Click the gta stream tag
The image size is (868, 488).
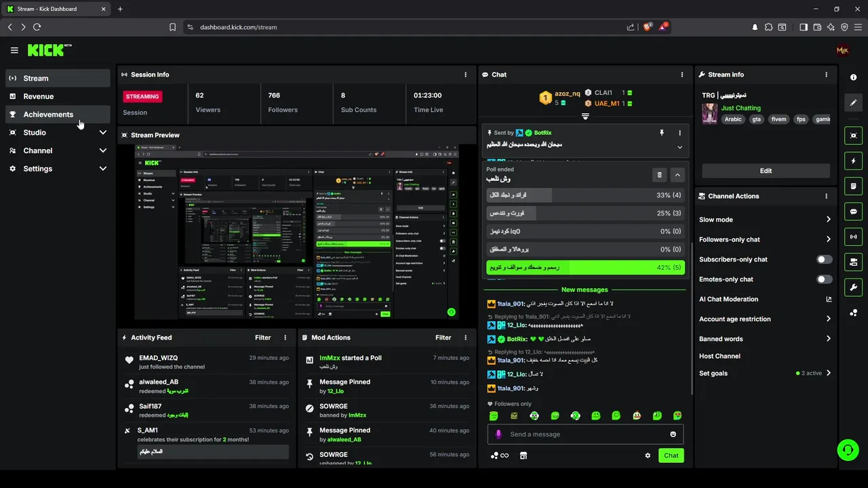tap(756, 119)
